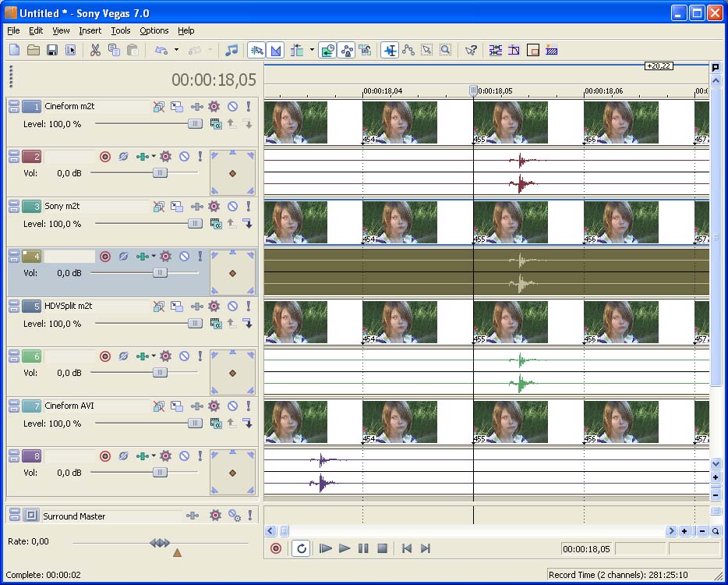Save the project with the floppy disk icon
This screenshot has height=585, width=728.
pyautogui.click(x=52, y=50)
